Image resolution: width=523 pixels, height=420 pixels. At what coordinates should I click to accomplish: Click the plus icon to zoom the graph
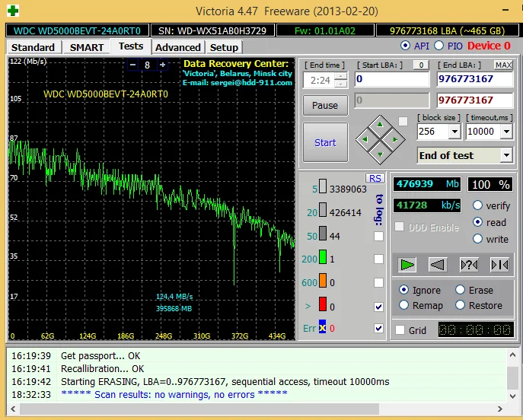pyautogui.click(x=161, y=65)
